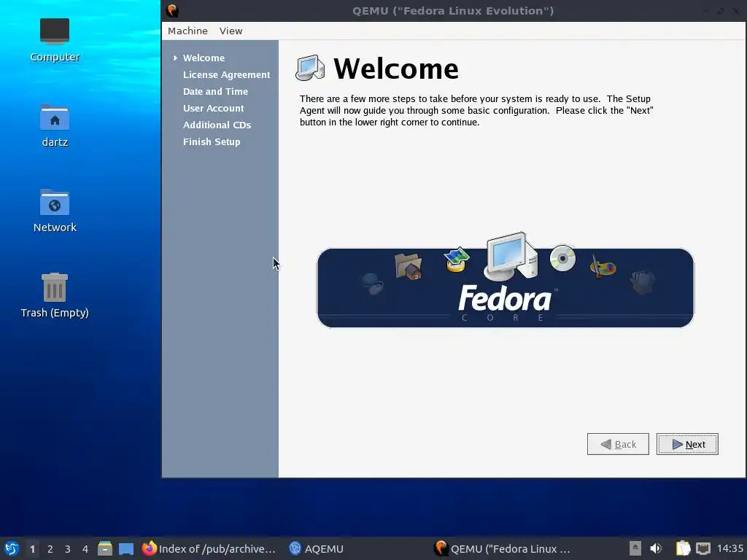Switch to QEMU Fedora Linux taskbar window
Screen dimensions: 747x560
tap(502, 548)
